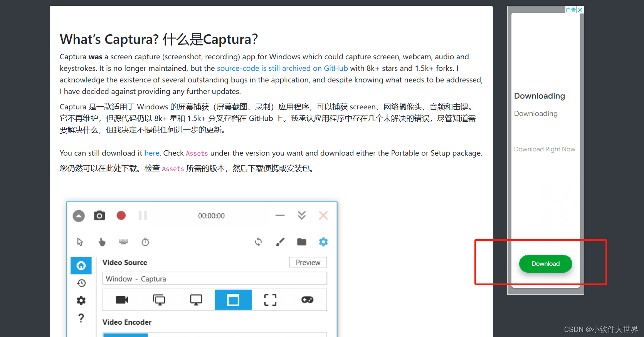Screen dimensions: 644x337
Task: Select the Home tab in Captura sidebar
Action: click(81, 265)
